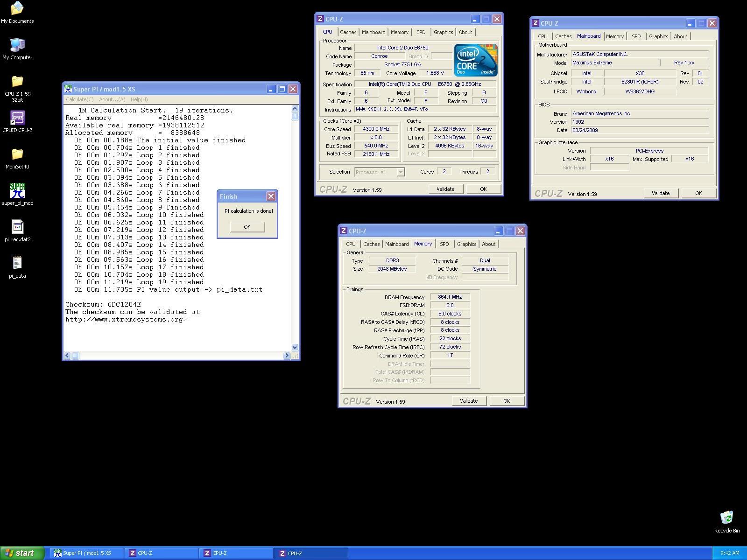Select the CPU-Z 1.59 32bit folder
Screen dimensions: 747x560
pos(17,89)
